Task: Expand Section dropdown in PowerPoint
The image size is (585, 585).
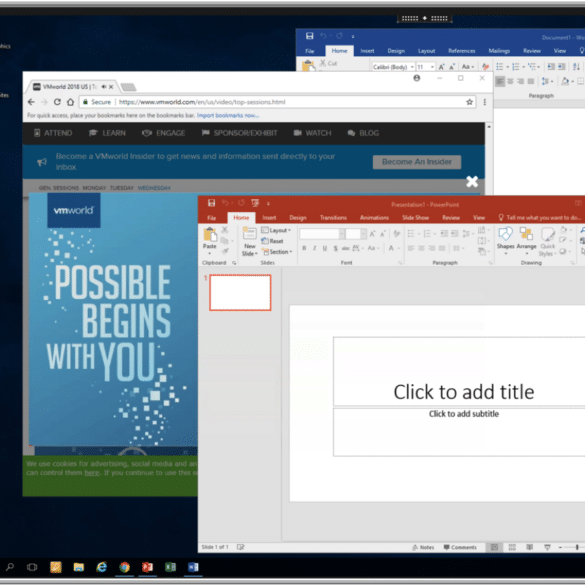Action: pos(276,252)
